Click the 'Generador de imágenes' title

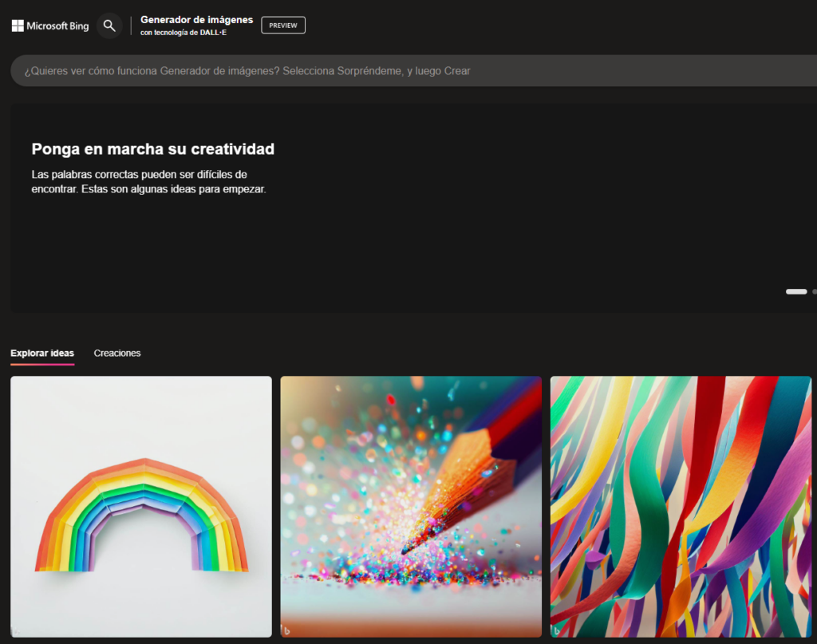coord(196,19)
